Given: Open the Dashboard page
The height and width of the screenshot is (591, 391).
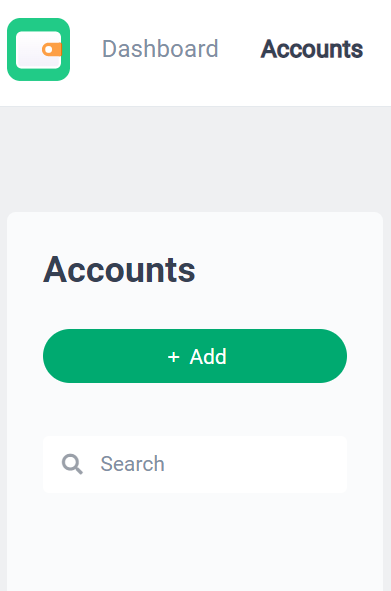Looking at the screenshot, I should coord(160,49).
